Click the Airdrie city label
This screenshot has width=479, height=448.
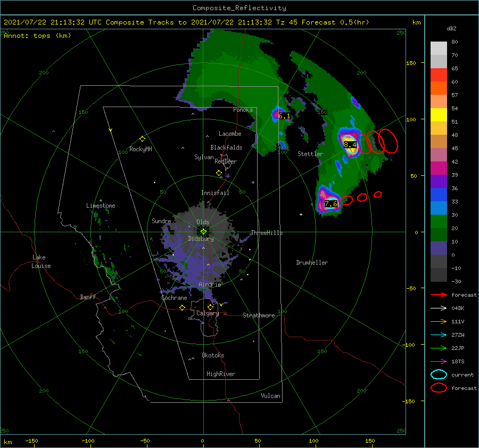(210, 284)
